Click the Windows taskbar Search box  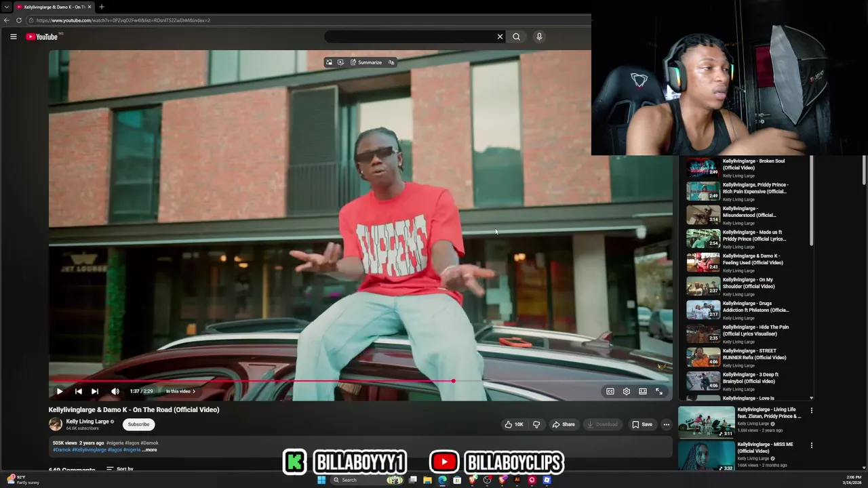coord(367,480)
